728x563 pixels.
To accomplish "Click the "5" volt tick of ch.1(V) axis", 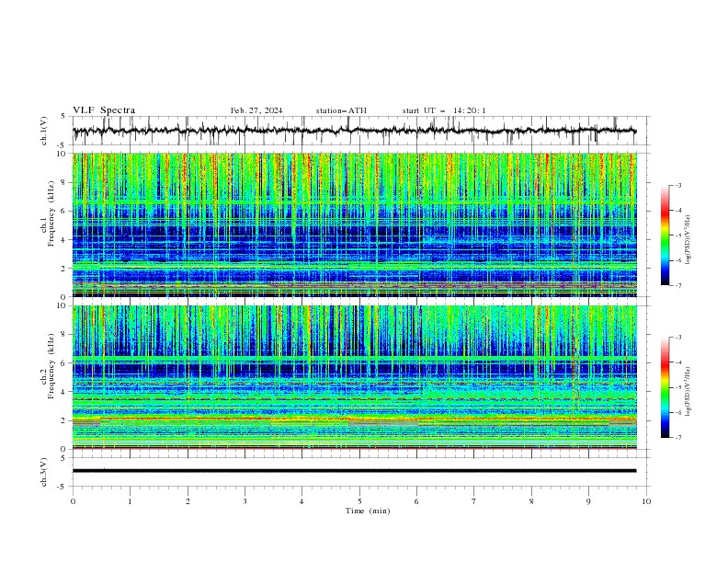I will tap(63, 117).
